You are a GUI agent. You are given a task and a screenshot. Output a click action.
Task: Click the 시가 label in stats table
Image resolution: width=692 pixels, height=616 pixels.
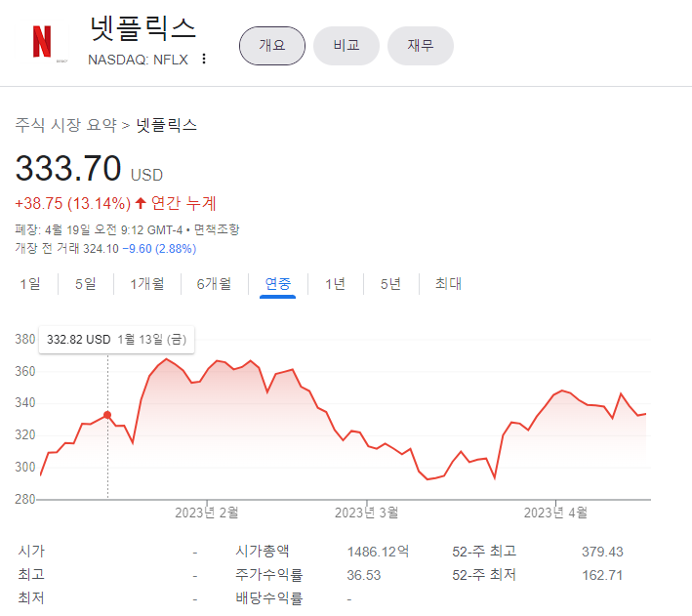tap(31, 552)
